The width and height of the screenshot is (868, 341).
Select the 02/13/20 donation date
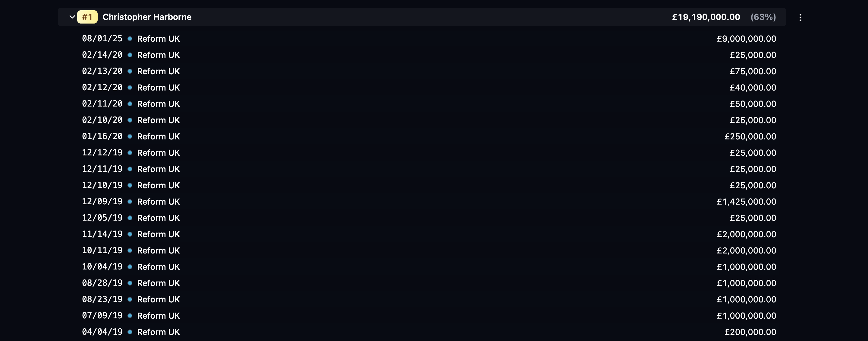102,71
